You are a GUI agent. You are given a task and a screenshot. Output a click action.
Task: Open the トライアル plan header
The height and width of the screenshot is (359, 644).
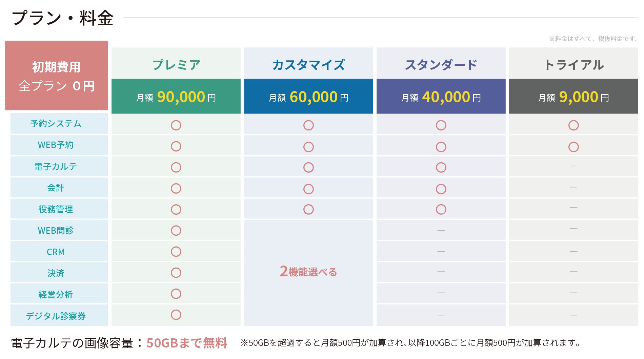573,64
